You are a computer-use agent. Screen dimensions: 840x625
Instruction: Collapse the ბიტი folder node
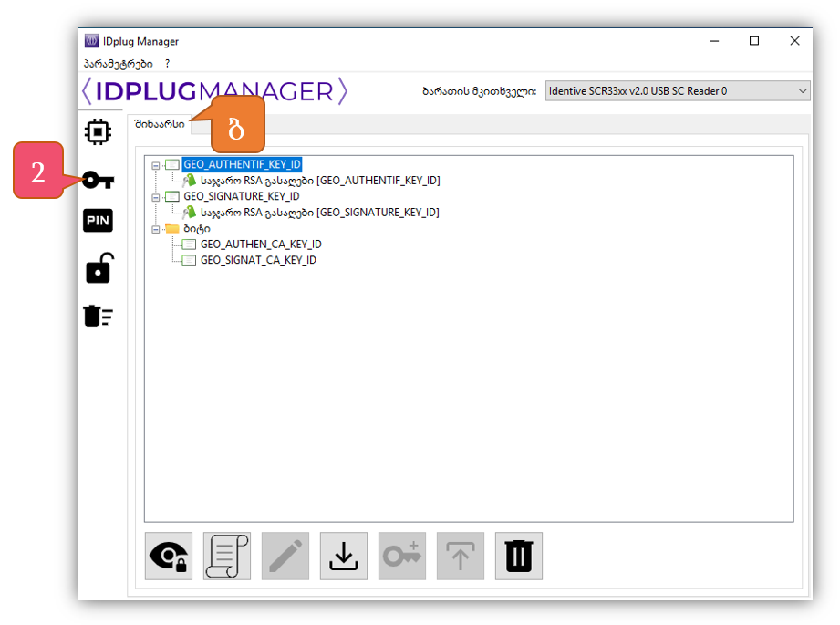pyautogui.click(x=156, y=228)
